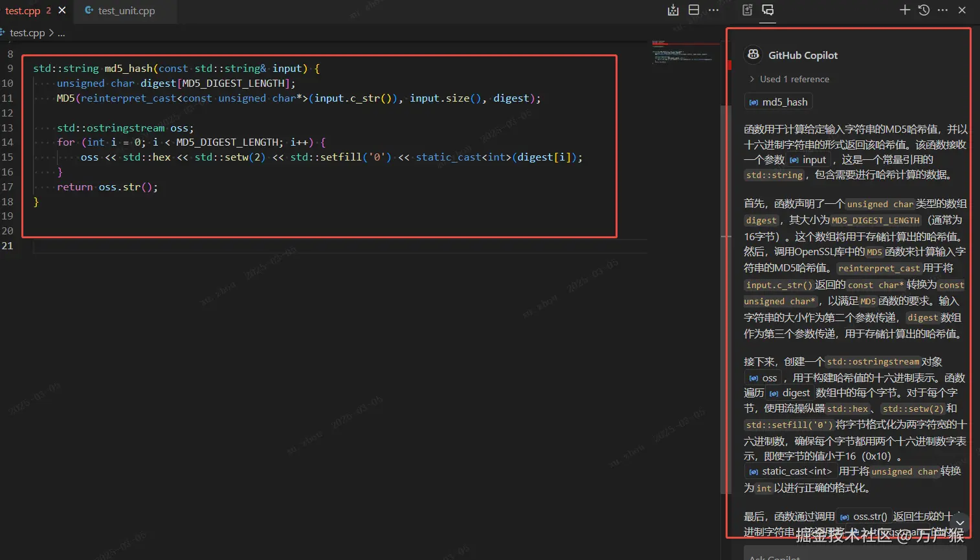Click the GitHub Copilot heading text
The image size is (980, 560).
[803, 56]
